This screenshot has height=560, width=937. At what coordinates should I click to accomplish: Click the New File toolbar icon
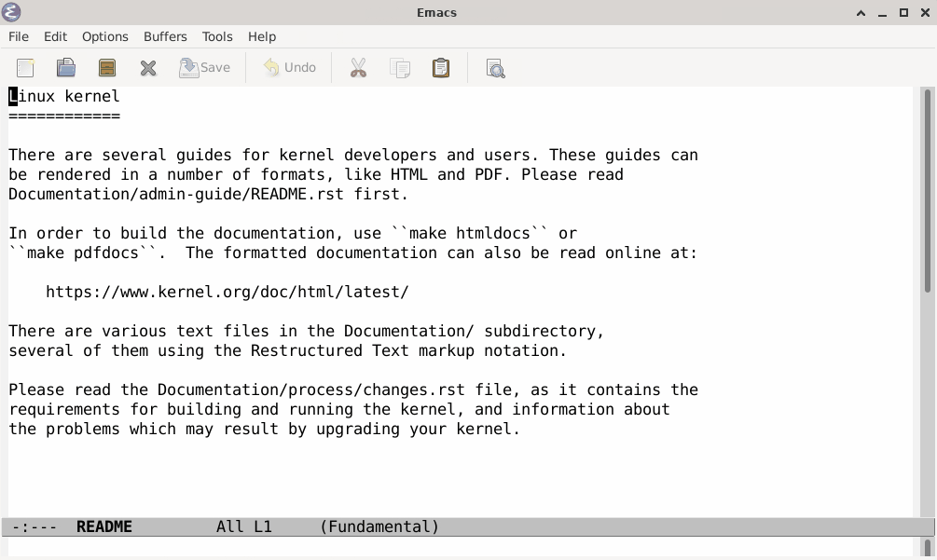click(25, 67)
